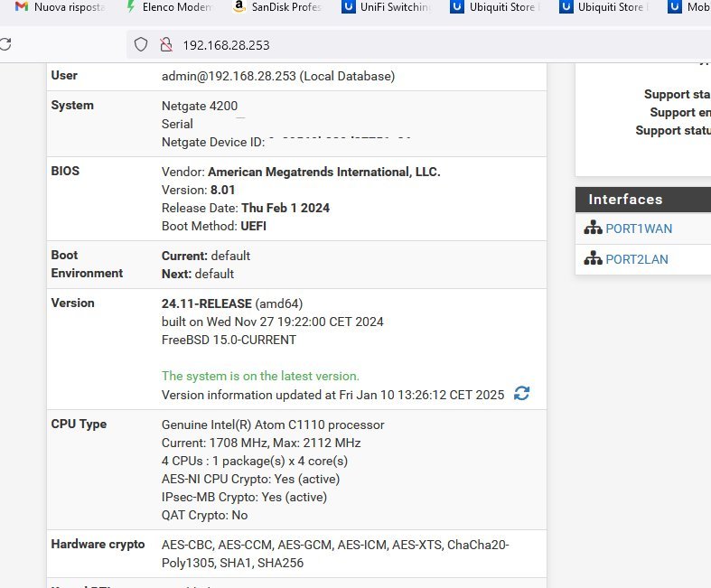Open the SanDisk Profes Amazon bookmark

pos(277,7)
